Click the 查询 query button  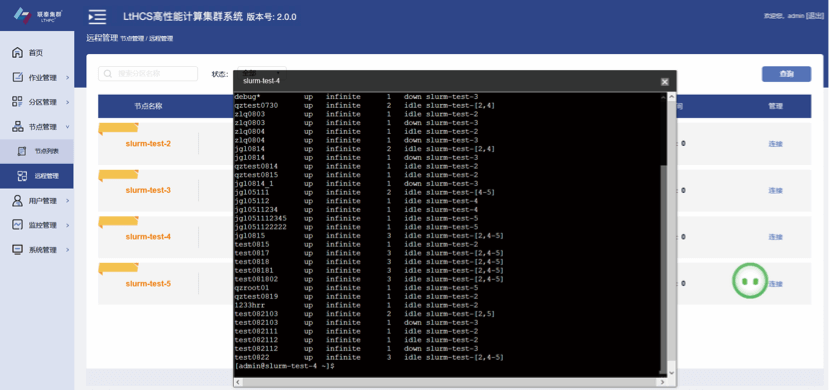(x=786, y=74)
